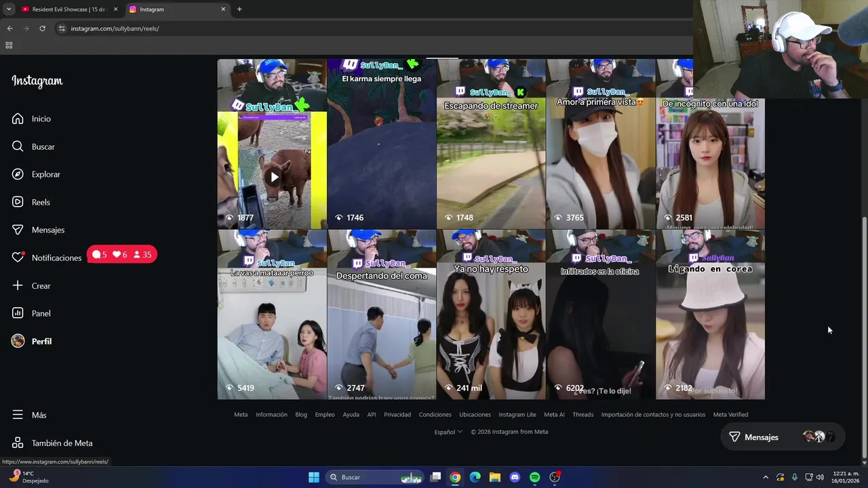868x488 pixels.
Task: Click the Meta AI footer link
Action: [554, 415]
